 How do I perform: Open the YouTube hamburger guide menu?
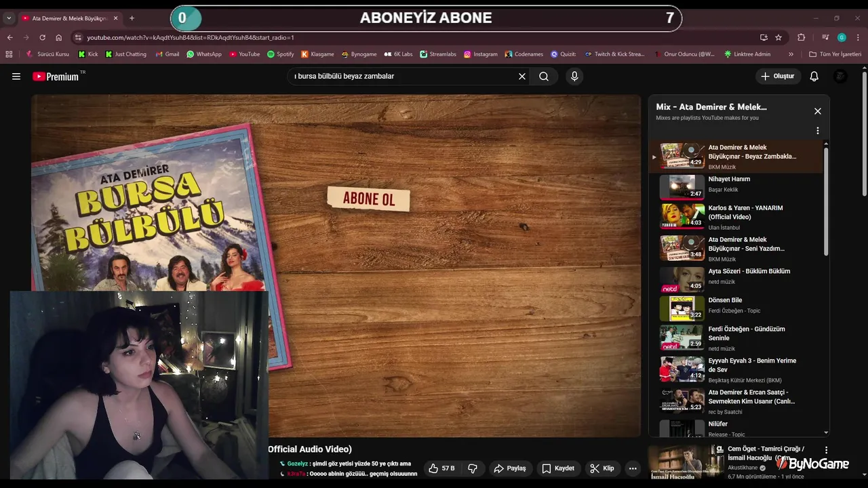(x=16, y=77)
